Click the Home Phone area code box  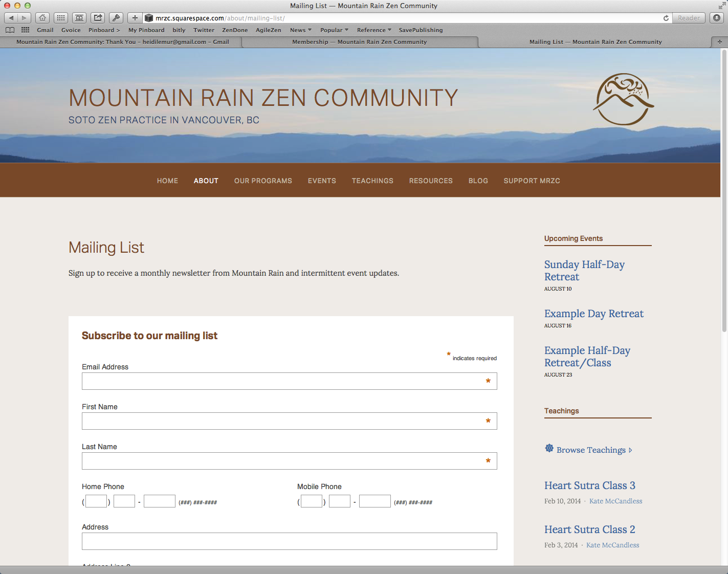point(96,501)
